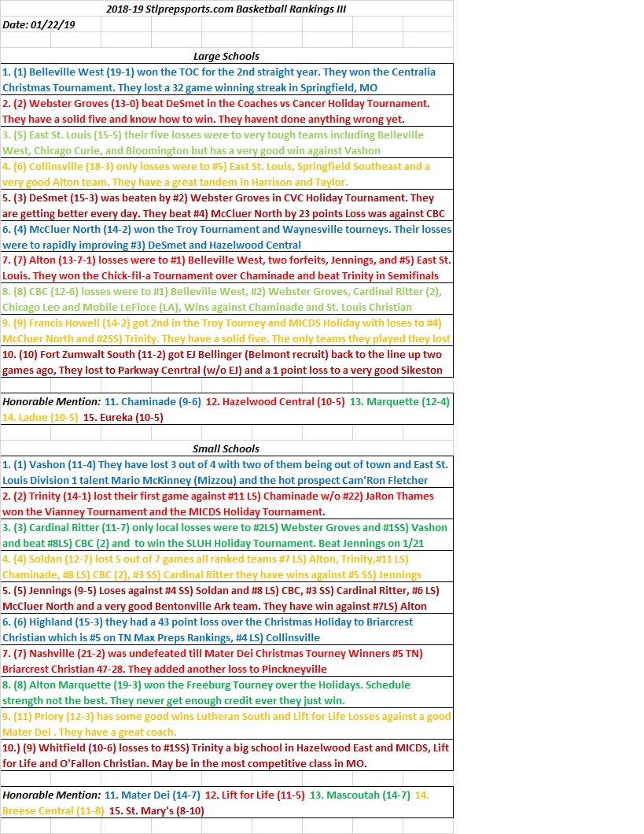Select the East St. Louis (15-5) entry
The height and width of the screenshot is (834, 644).
point(226,142)
